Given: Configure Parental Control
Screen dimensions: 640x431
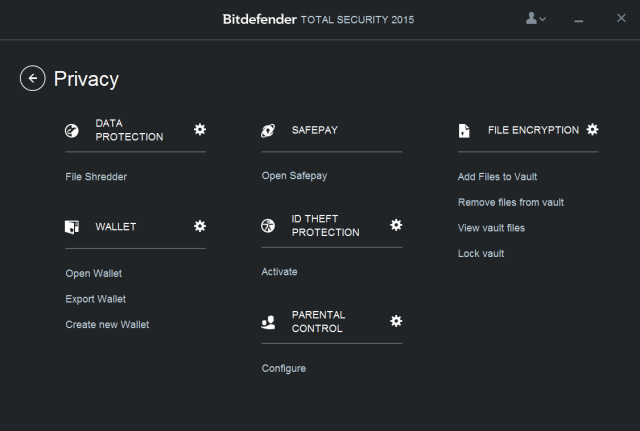Looking at the screenshot, I should [284, 369].
